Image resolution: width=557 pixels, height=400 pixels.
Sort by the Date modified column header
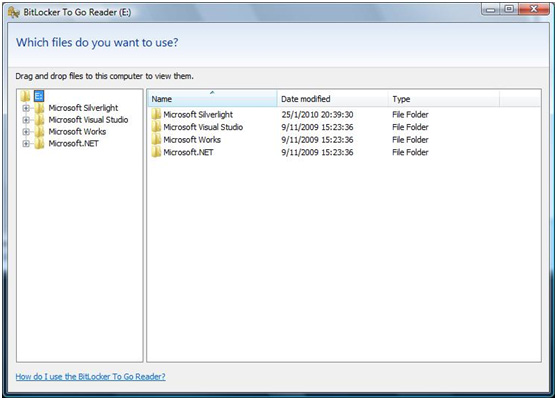pos(332,98)
